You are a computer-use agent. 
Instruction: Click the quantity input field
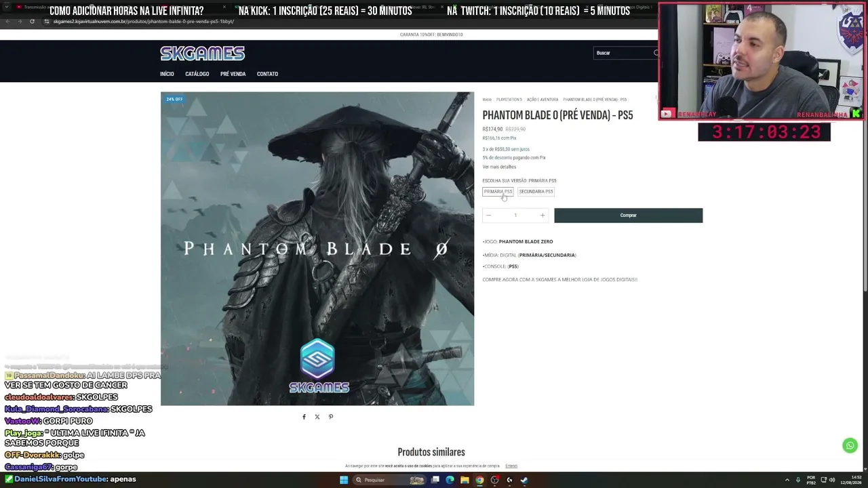point(515,216)
